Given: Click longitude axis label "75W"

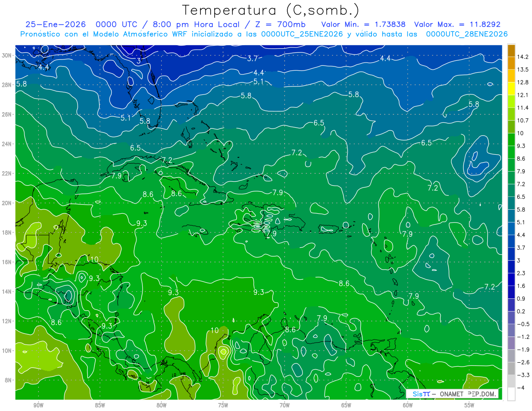Looking at the screenshot, I should (223, 405).
